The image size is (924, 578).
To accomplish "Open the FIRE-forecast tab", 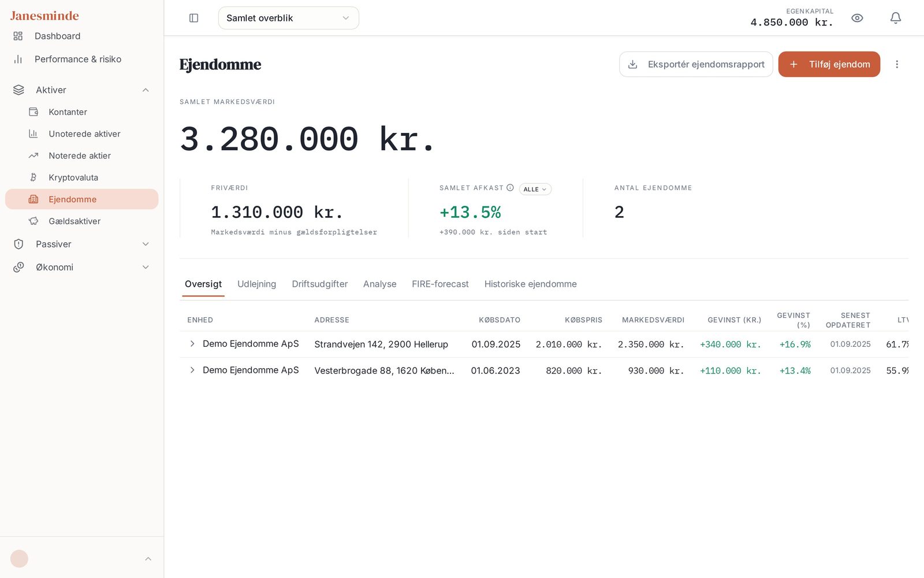I will [x=440, y=284].
